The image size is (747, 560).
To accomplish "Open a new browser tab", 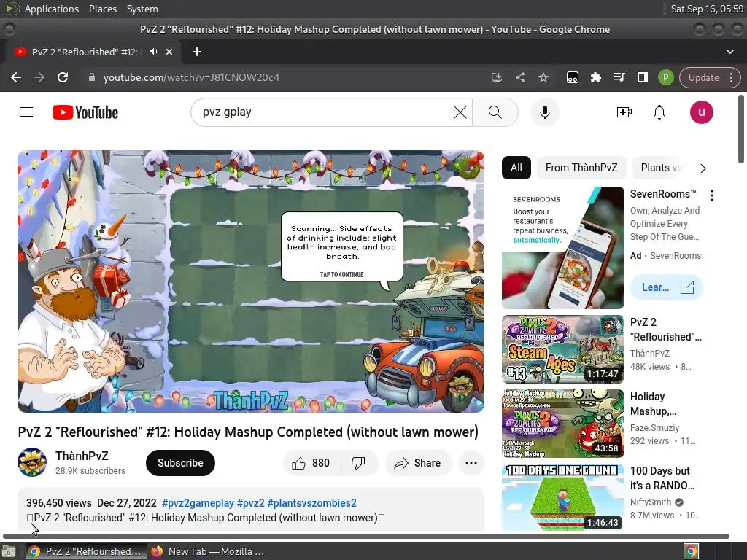I will click(197, 52).
